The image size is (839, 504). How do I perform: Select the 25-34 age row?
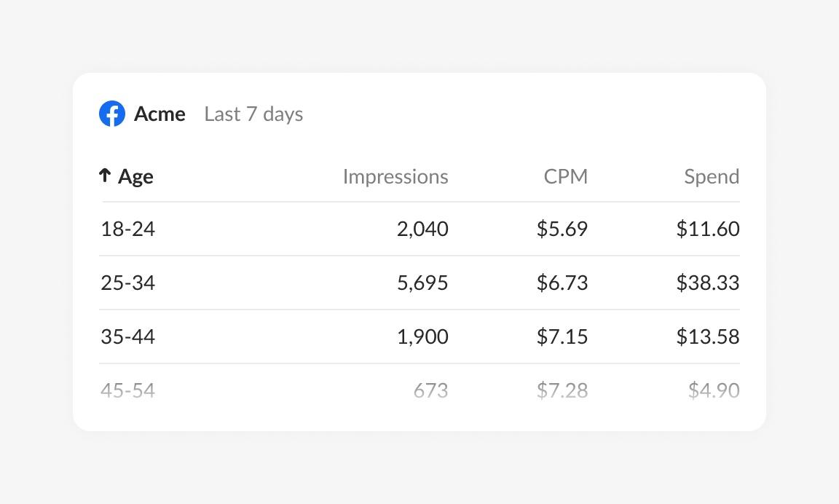click(x=419, y=283)
